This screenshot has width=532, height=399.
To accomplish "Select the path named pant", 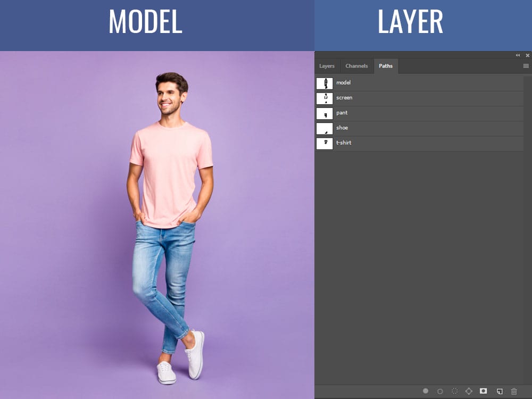I will (x=419, y=113).
